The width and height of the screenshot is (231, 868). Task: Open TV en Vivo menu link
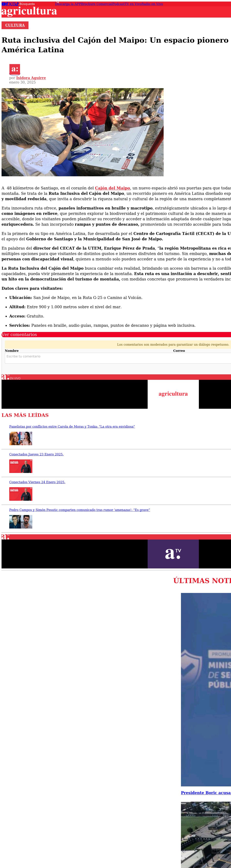click(133, 4)
